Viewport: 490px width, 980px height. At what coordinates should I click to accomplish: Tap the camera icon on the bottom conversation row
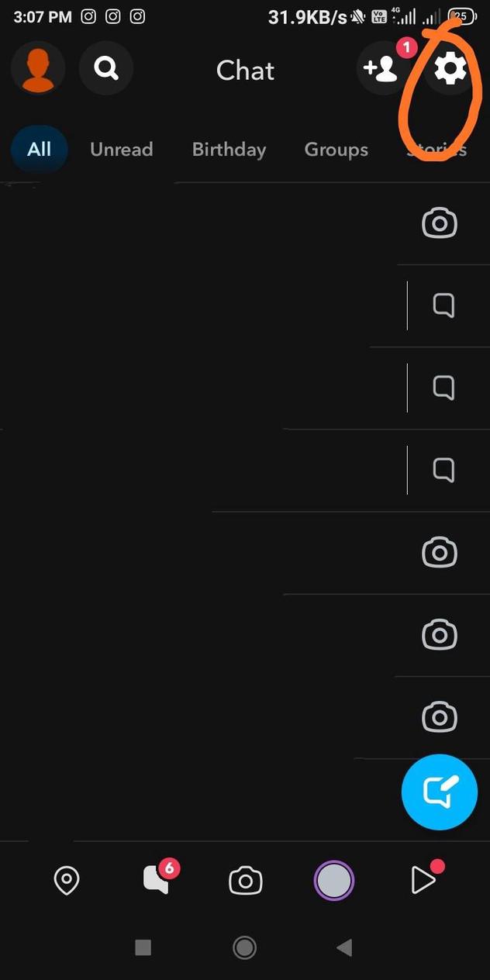(440, 717)
